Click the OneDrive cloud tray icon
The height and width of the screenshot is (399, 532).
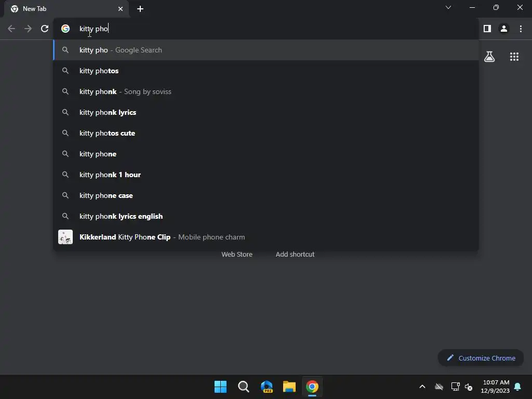tap(439, 387)
